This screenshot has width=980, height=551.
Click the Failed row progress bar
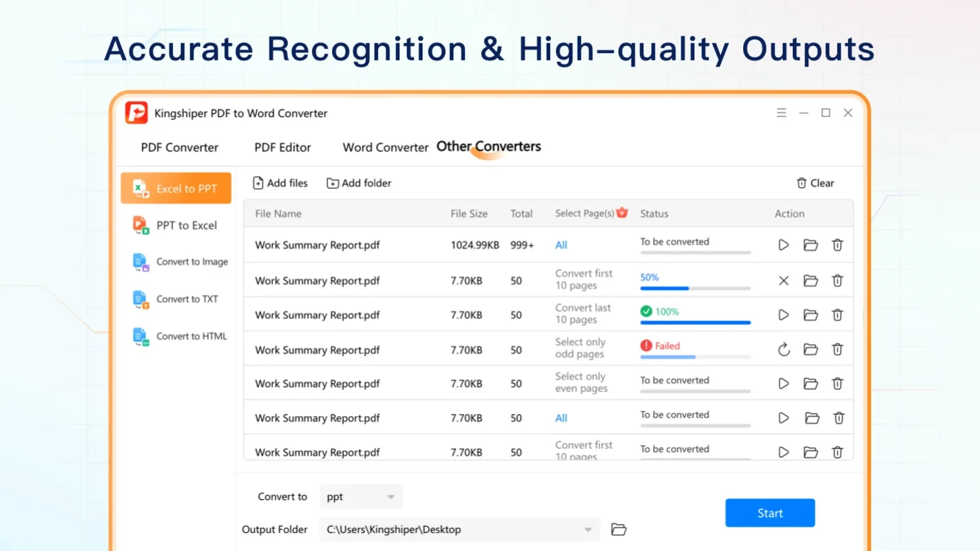point(696,357)
